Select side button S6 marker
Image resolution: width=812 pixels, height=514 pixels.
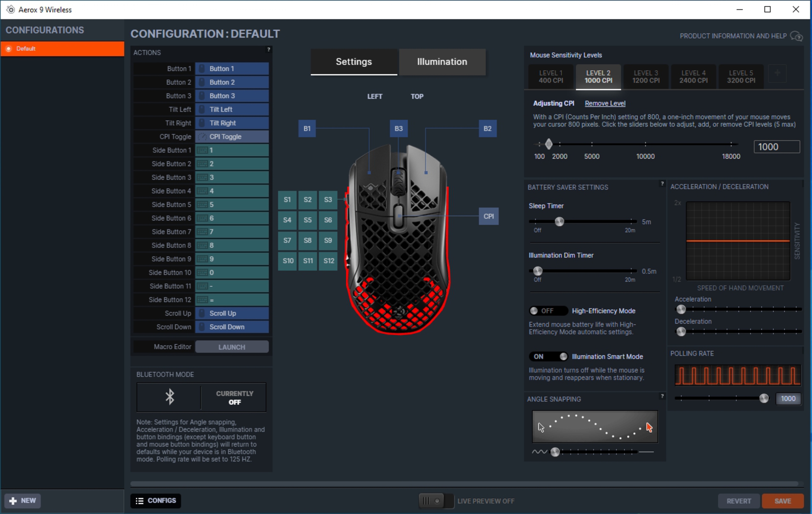tap(328, 220)
